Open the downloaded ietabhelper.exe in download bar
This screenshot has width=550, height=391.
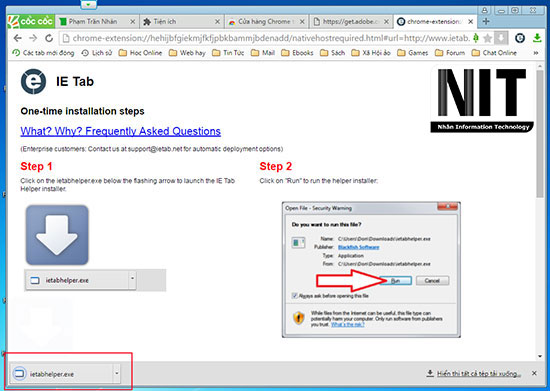(62, 374)
